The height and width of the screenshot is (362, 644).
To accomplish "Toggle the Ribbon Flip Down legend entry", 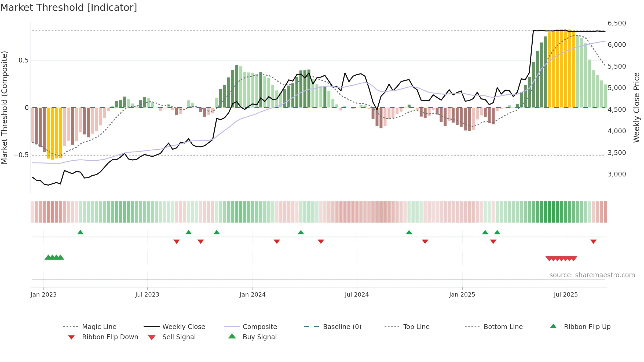I will [x=103, y=337].
